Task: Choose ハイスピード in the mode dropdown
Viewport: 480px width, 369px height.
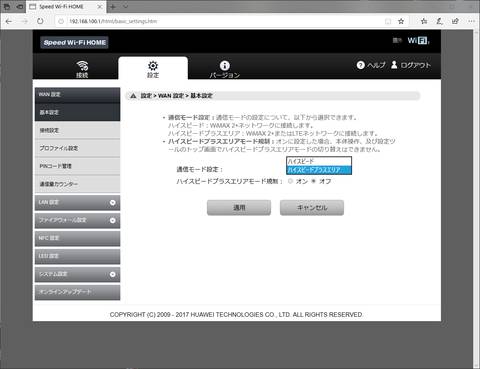Action: (x=319, y=161)
